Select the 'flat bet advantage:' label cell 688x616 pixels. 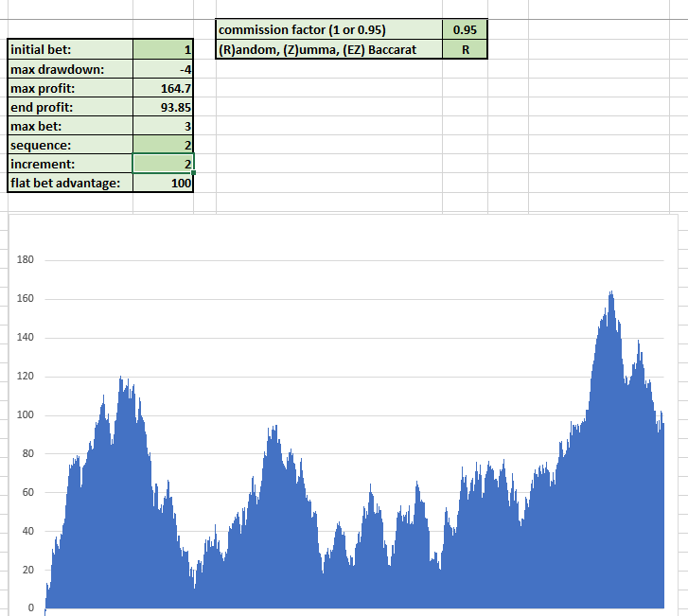coord(70,183)
